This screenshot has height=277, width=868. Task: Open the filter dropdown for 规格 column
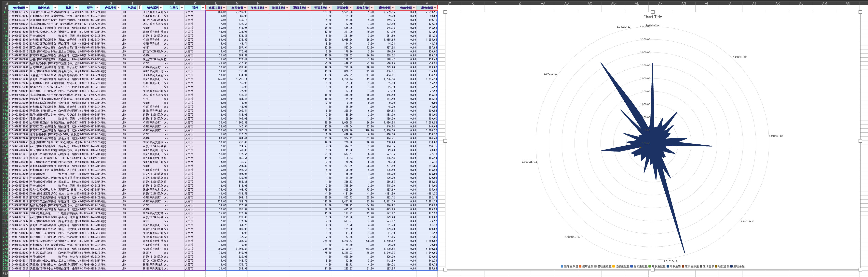click(76, 7)
